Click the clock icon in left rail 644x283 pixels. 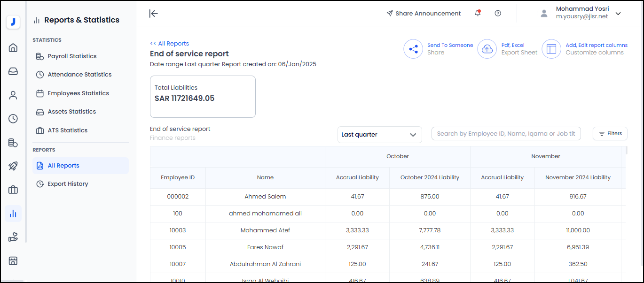(x=13, y=119)
